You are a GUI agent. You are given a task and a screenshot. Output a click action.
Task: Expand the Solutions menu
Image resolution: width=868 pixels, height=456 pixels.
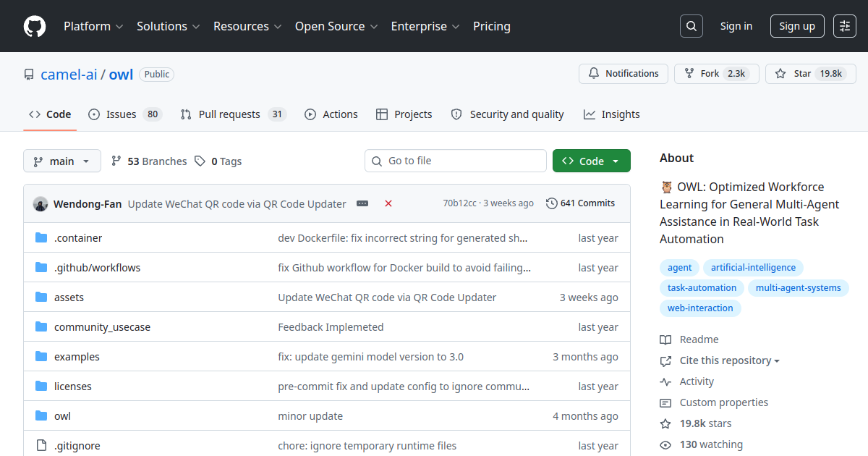[x=168, y=26]
